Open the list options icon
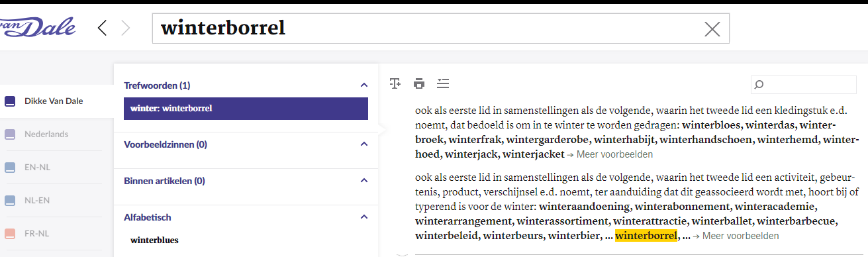 443,83
